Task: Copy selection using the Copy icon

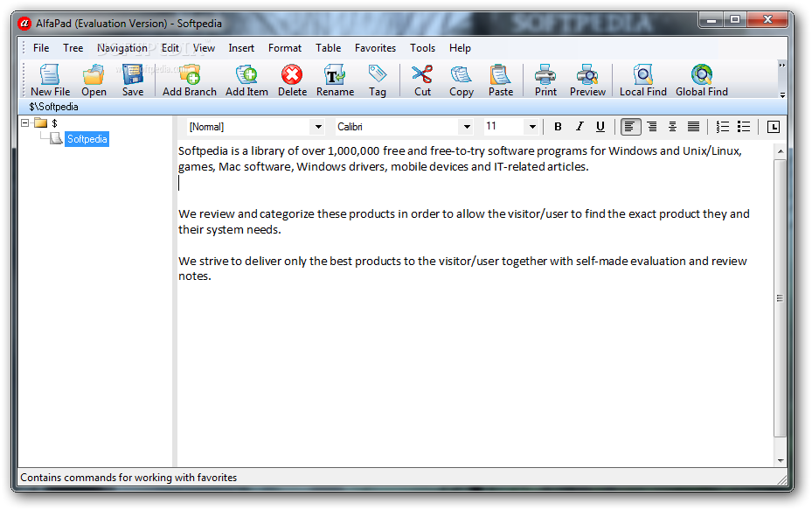Action: coord(461,80)
